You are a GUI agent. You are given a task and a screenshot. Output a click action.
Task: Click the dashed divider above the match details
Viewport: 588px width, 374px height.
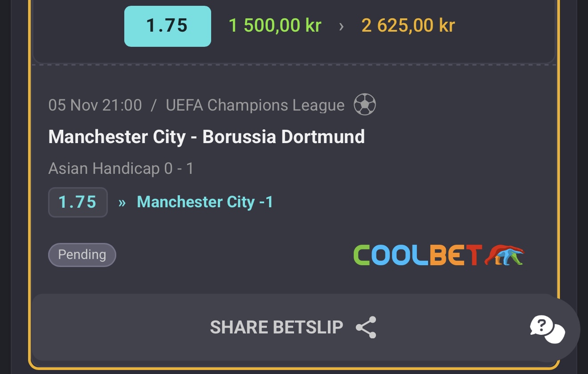pos(294,65)
